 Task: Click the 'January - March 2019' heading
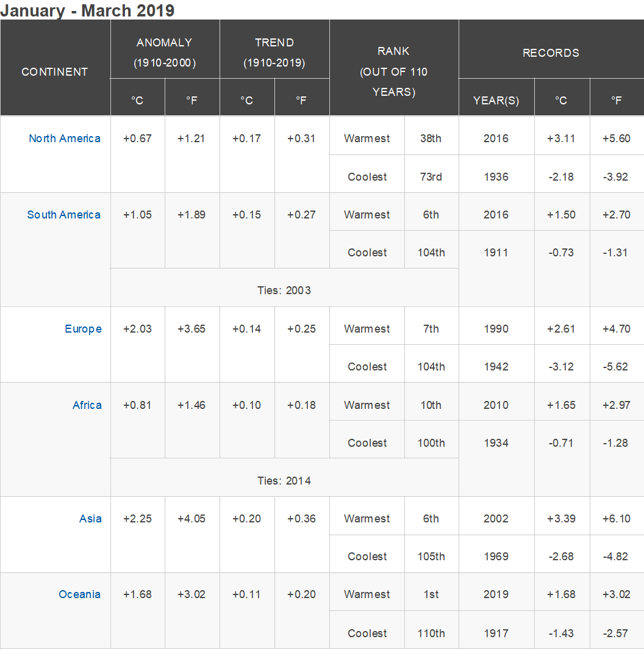tap(87, 10)
